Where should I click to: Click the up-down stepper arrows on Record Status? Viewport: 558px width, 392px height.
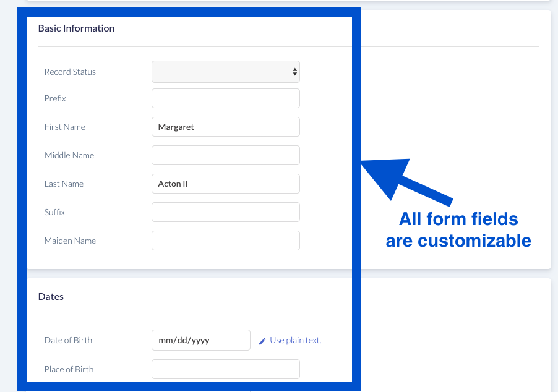[x=295, y=72]
